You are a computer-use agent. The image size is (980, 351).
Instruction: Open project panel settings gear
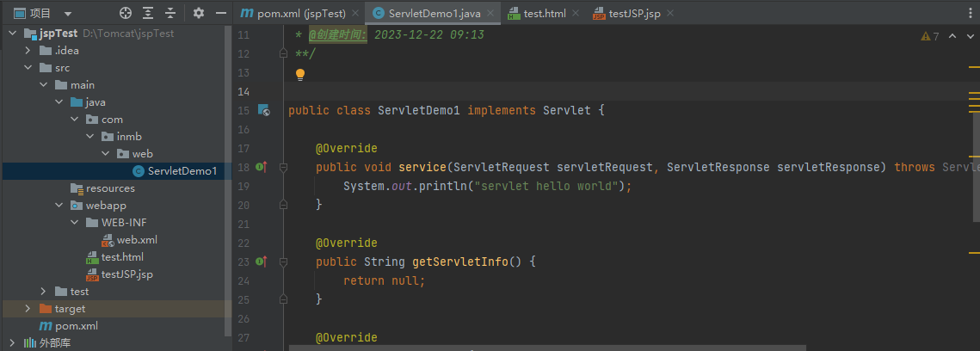(199, 13)
